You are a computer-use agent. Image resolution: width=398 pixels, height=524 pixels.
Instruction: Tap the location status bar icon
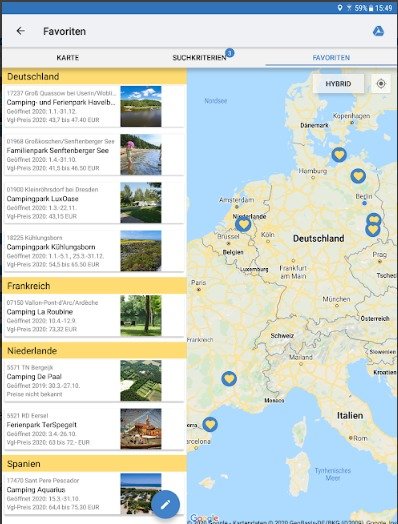(x=340, y=7)
